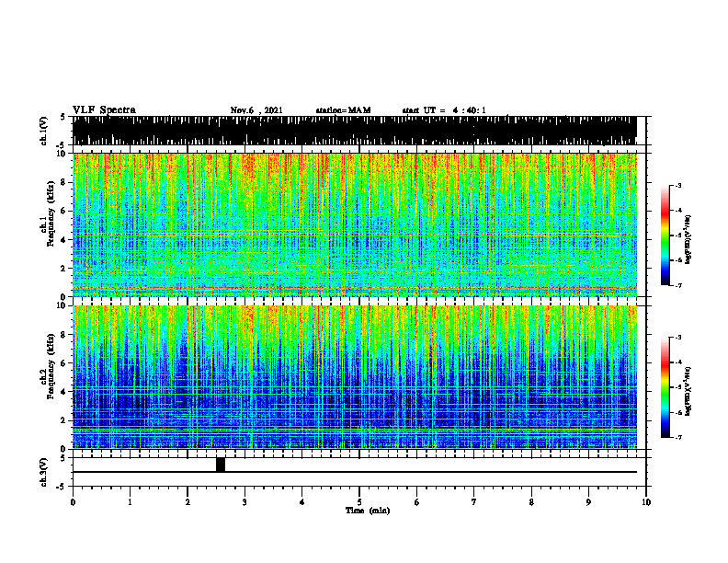This screenshot has width=728, height=563.
Task: Click the ch.1 spectrogram color scale bar
Action: click(x=665, y=236)
